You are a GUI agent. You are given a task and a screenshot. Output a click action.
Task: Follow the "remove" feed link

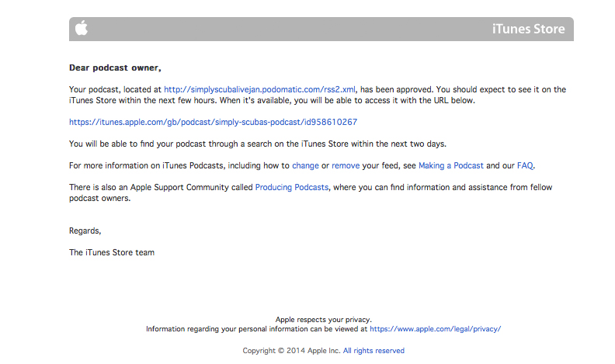(346, 165)
